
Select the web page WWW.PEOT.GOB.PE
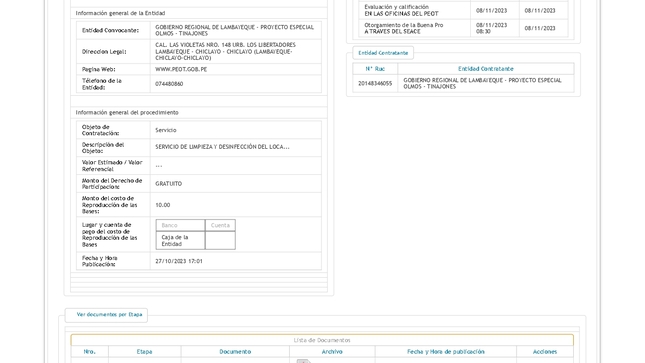coord(181,69)
